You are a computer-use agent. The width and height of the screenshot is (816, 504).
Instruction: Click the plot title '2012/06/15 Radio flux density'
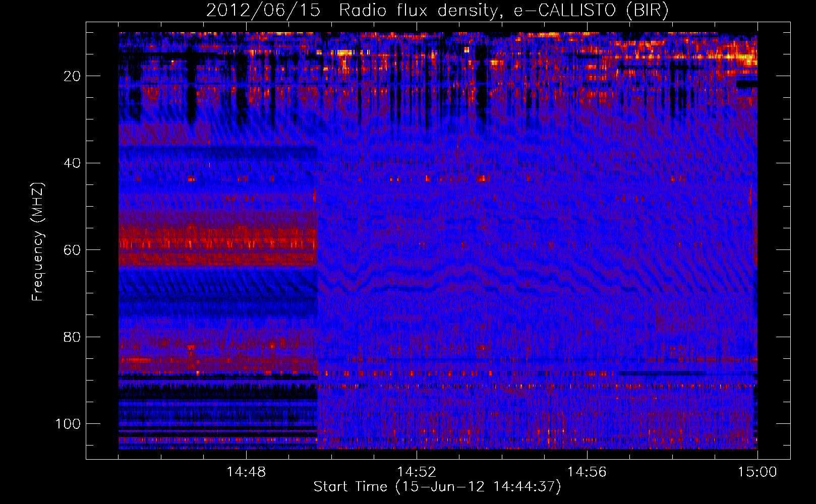click(x=438, y=11)
